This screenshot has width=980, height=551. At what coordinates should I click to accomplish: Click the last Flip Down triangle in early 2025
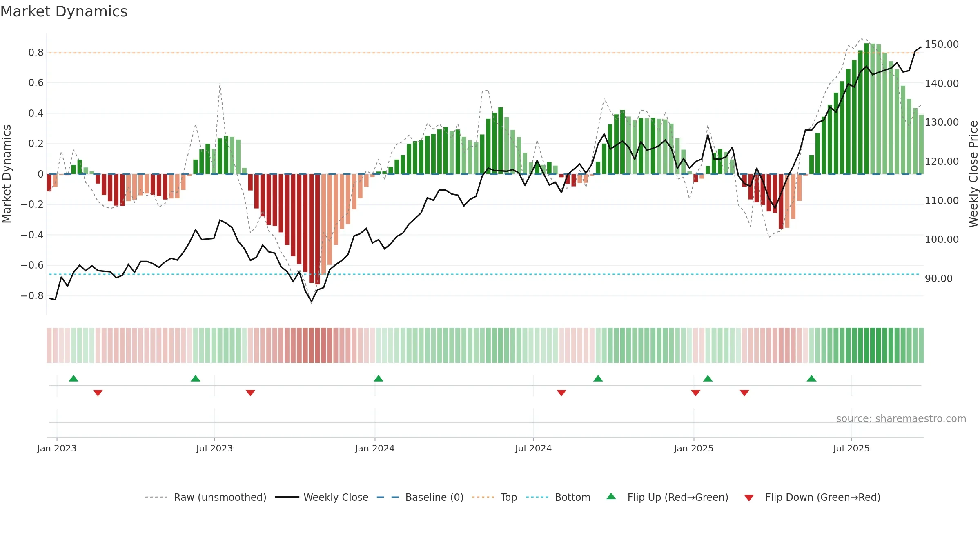744,393
